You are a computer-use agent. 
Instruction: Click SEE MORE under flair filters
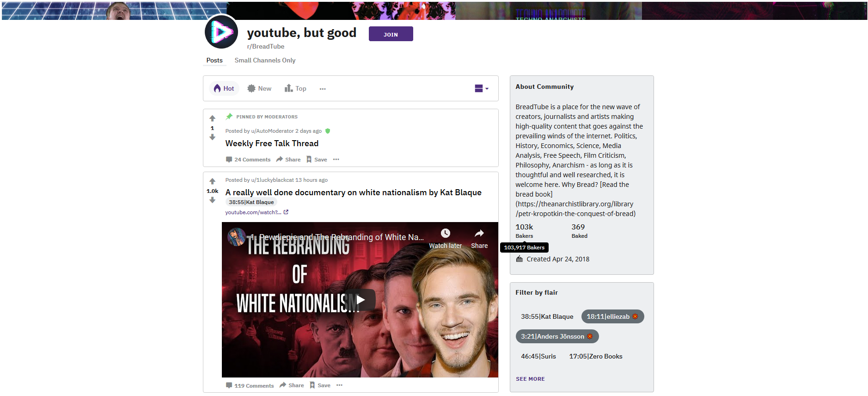click(x=530, y=379)
